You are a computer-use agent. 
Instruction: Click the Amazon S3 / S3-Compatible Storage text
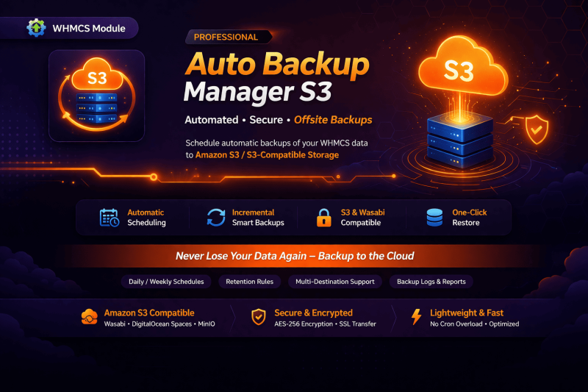click(x=267, y=154)
